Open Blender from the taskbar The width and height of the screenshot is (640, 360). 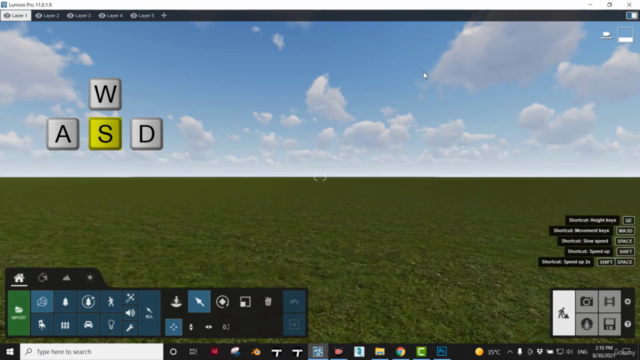click(256, 351)
